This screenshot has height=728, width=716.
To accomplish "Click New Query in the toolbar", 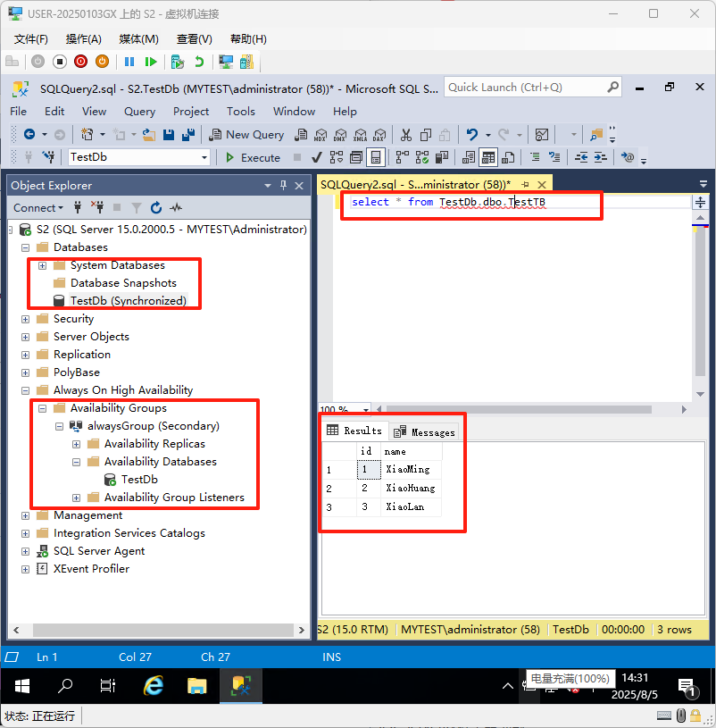I will 246,135.
